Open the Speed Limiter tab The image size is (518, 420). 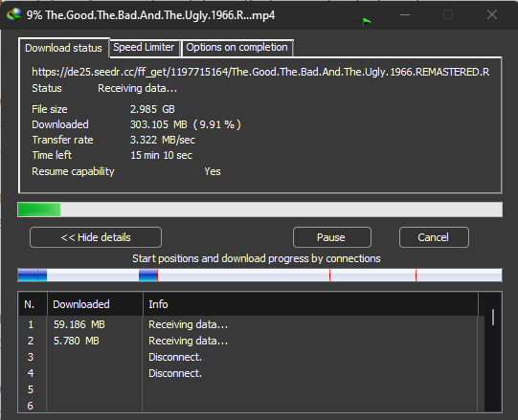pyautogui.click(x=144, y=47)
